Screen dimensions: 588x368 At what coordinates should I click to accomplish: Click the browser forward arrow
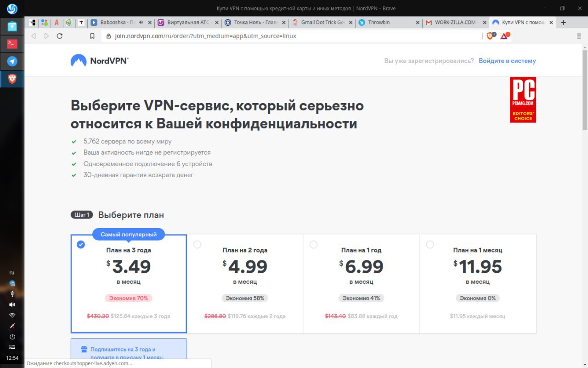pyautogui.click(x=46, y=36)
